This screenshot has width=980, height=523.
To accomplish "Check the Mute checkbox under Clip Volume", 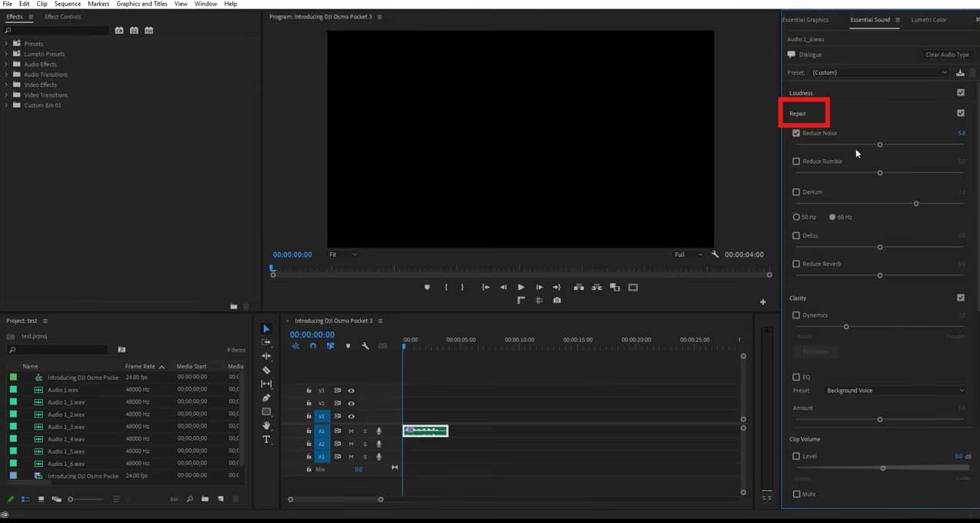I will point(796,494).
